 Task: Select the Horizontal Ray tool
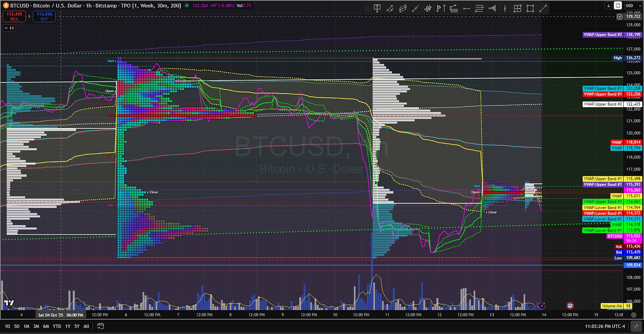point(466,8)
